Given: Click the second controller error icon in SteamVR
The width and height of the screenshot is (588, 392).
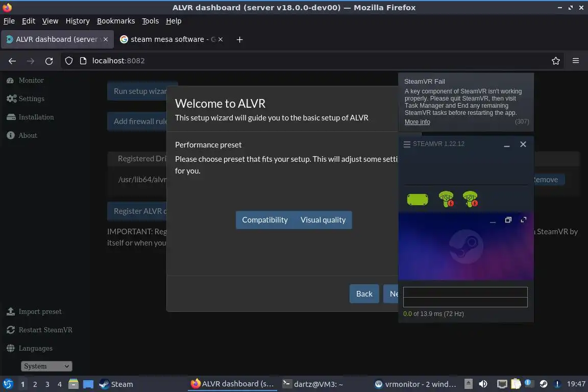Looking at the screenshot, I should tap(470, 199).
